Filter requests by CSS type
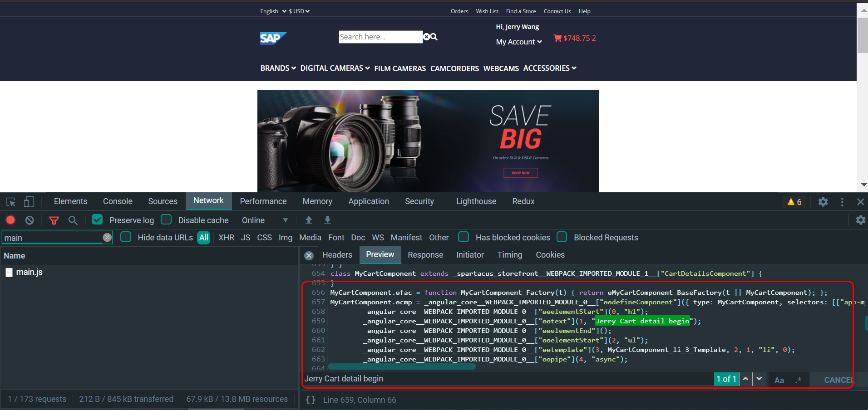Viewport: 868px width, 410px height. pos(264,238)
